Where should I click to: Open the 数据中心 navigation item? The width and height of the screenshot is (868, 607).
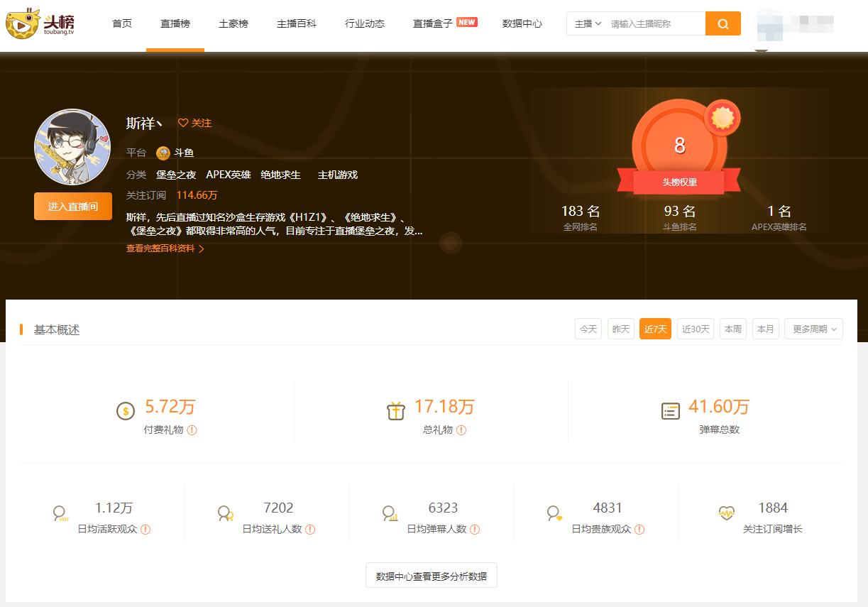tap(522, 23)
